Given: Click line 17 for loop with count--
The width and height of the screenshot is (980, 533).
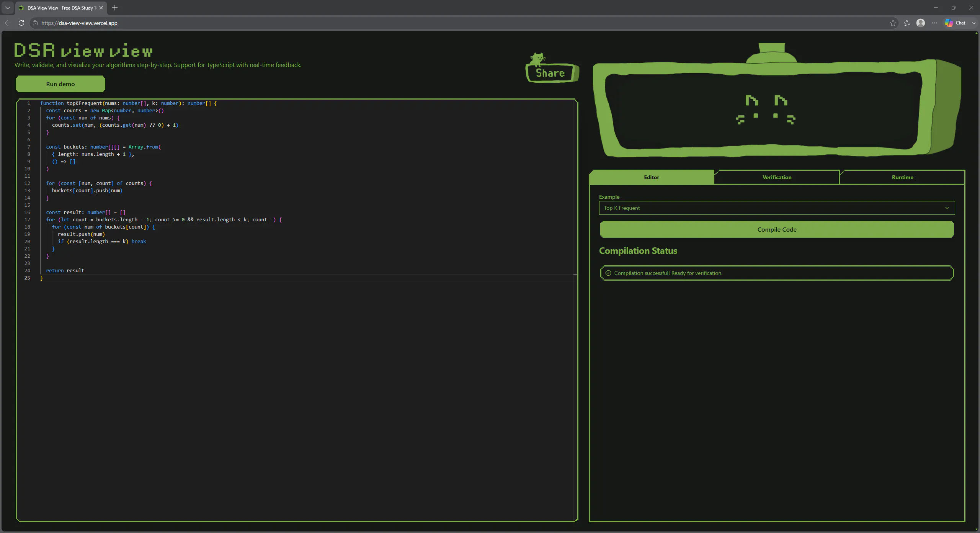Looking at the screenshot, I should tap(164, 220).
